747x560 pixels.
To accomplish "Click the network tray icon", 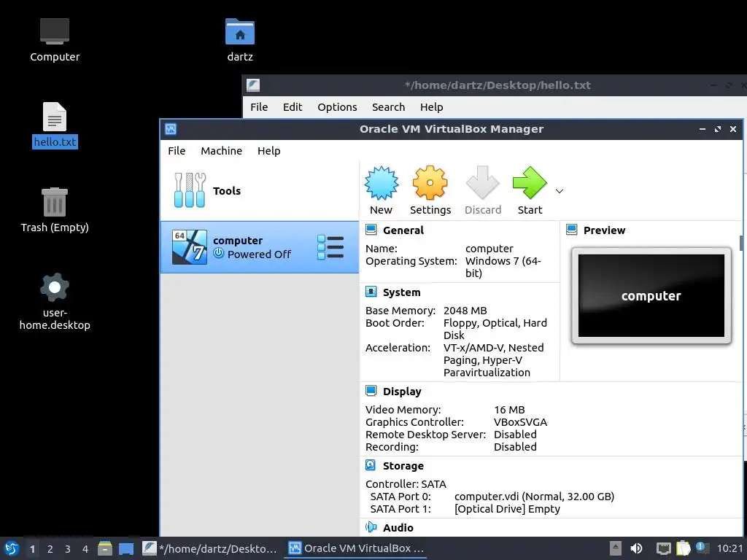I will click(663, 548).
